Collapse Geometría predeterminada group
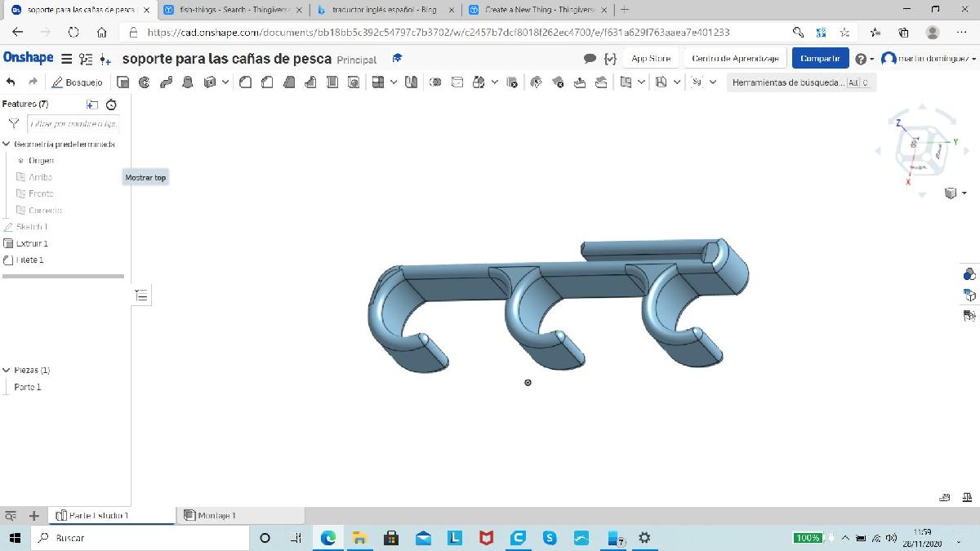Screen dimensions: 980x551 coord(7,144)
